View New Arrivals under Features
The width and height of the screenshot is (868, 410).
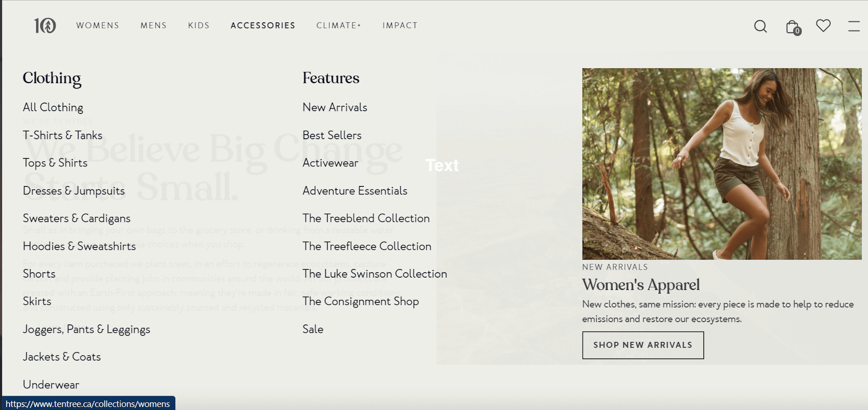pyautogui.click(x=335, y=108)
